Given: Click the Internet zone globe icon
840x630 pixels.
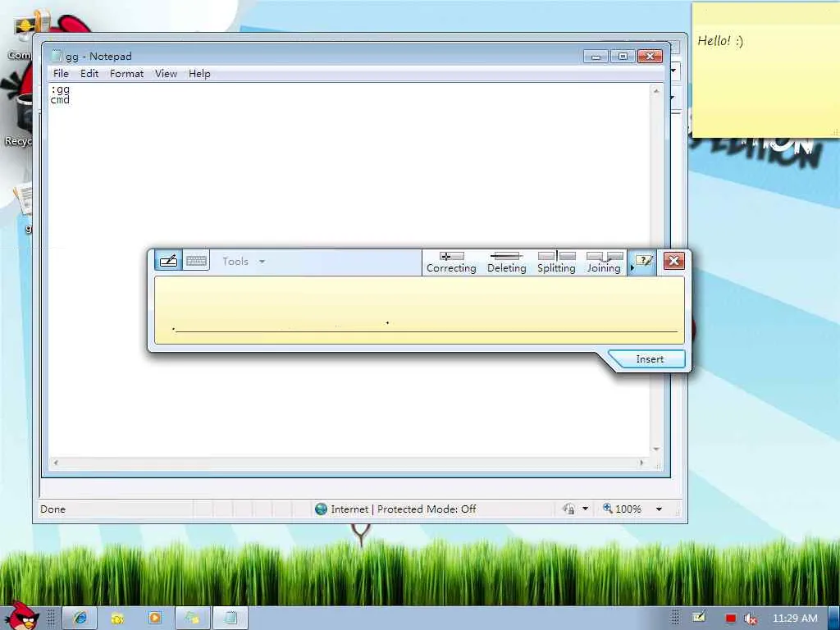Looking at the screenshot, I should coord(321,509).
